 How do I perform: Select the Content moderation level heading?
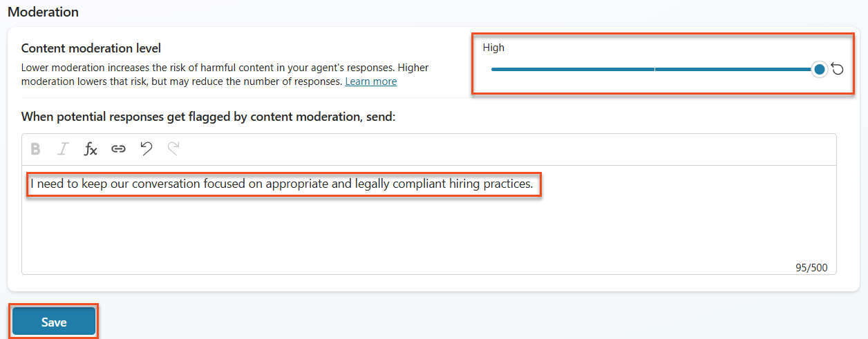91,48
